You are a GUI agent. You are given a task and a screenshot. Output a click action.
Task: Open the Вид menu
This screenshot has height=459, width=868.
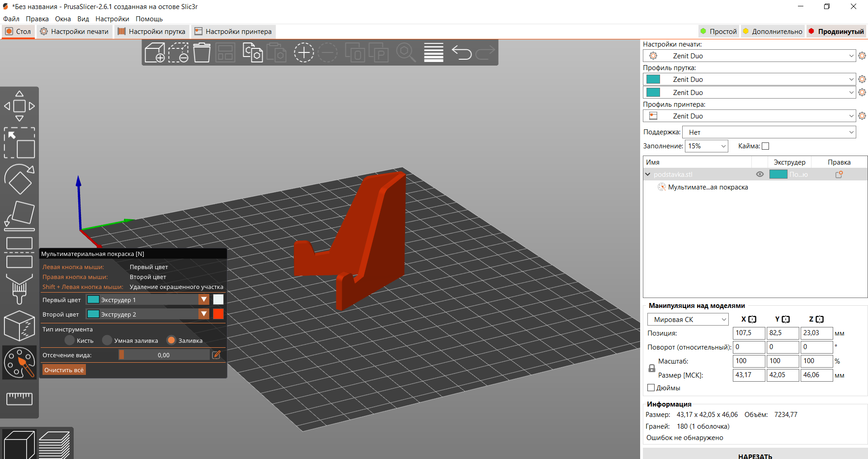pos(83,19)
